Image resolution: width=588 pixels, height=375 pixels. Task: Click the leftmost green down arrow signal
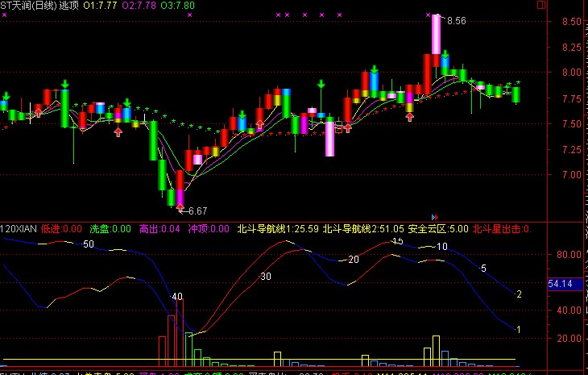pyautogui.click(x=6, y=96)
